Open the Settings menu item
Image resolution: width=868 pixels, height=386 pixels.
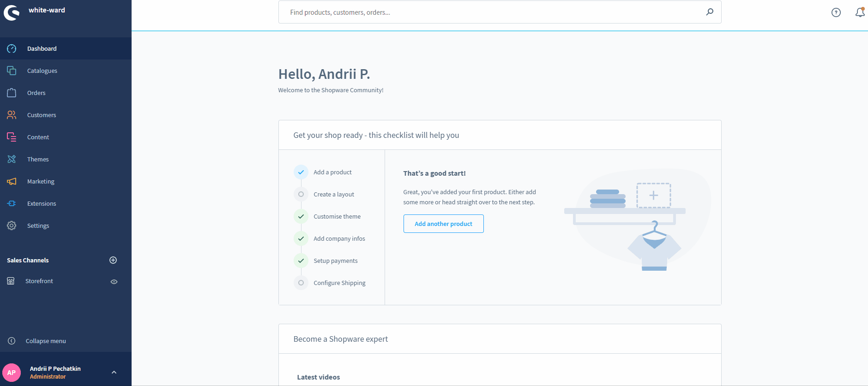coord(66,226)
